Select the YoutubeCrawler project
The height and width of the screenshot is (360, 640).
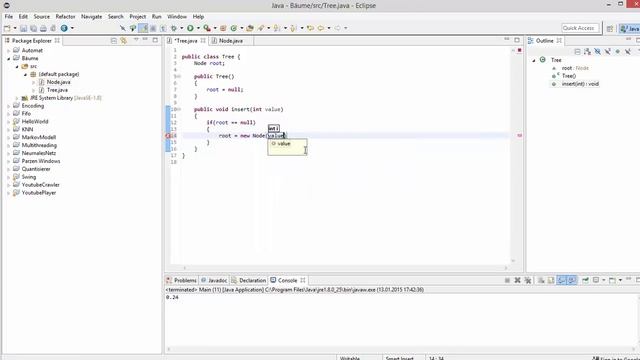(x=40, y=184)
